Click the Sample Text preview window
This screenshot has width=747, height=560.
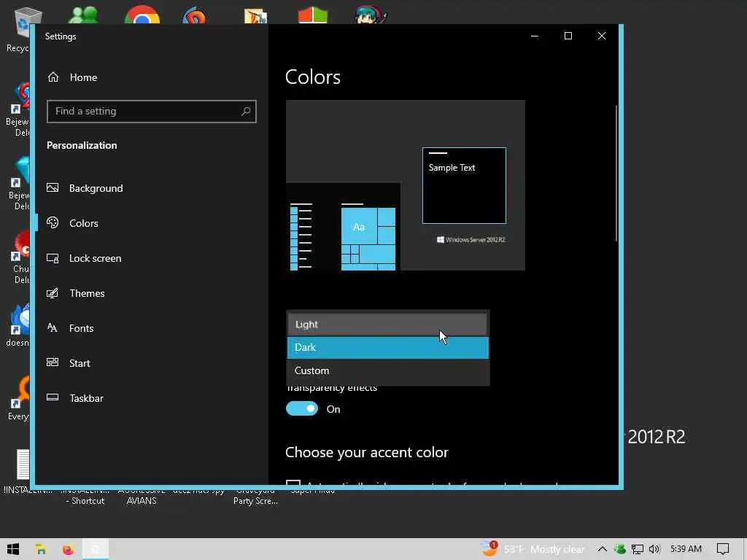coord(464,185)
